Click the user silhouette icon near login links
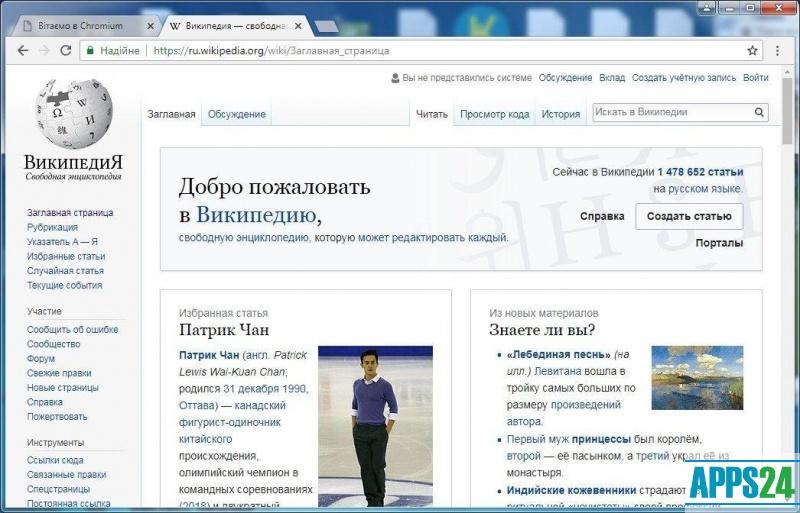Image resolution: width=800 pixels, height=513 pixels. coord(395,78)
